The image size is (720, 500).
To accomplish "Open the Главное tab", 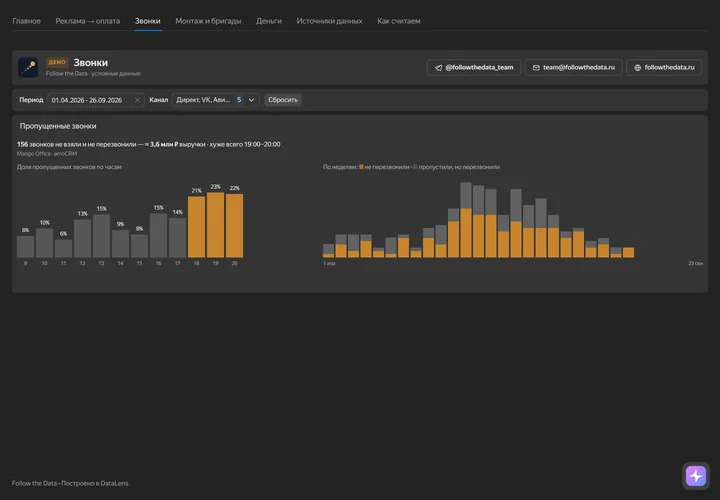I will [x=26, y=21].
